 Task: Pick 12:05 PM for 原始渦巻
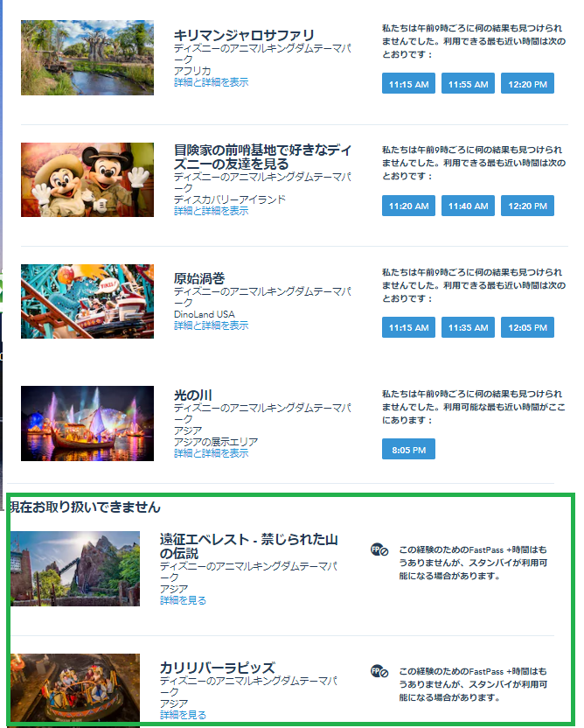click(x=527, y=327)
